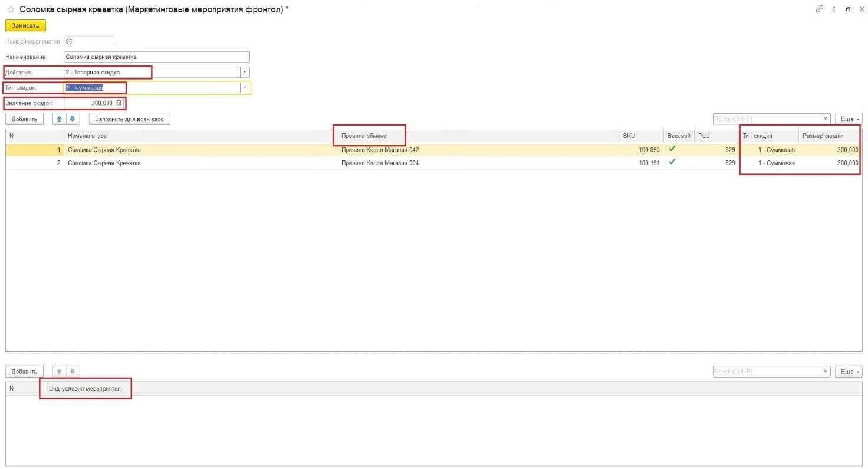Viewport: 868px width, 469px height.
Task: Expand the Тип скидок dropdown arrow
Action: 245,88
